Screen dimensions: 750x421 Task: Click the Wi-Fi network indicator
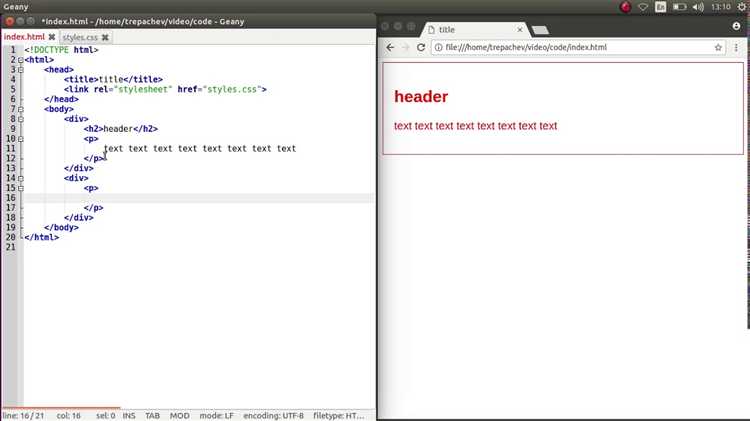(x=643, y=7)
